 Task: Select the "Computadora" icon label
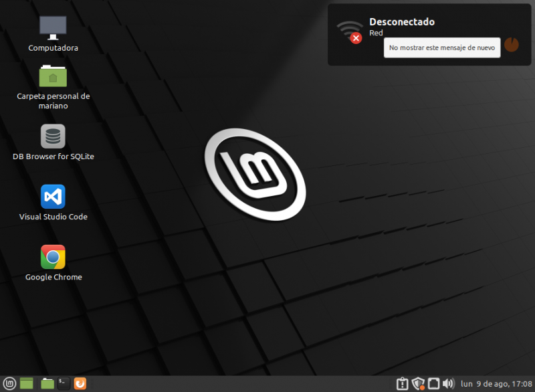click(x=53, y=47)
